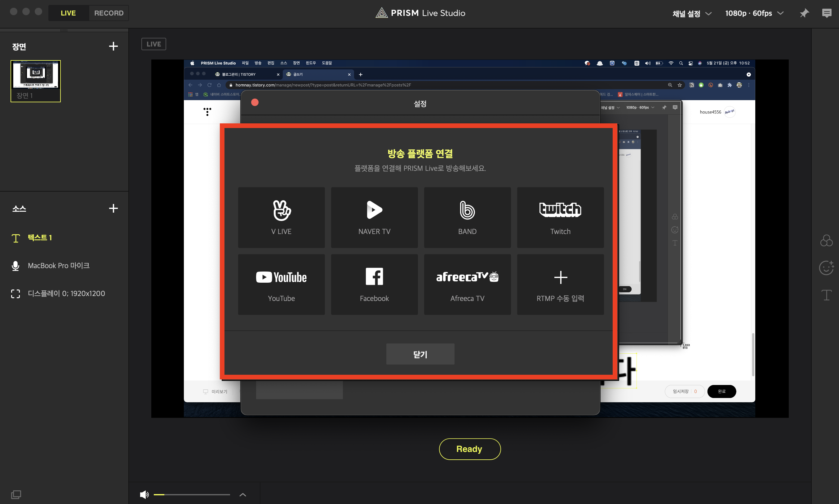Choose the Facebook platform tile
Screen dimensions: 839x504
point(374,284)
